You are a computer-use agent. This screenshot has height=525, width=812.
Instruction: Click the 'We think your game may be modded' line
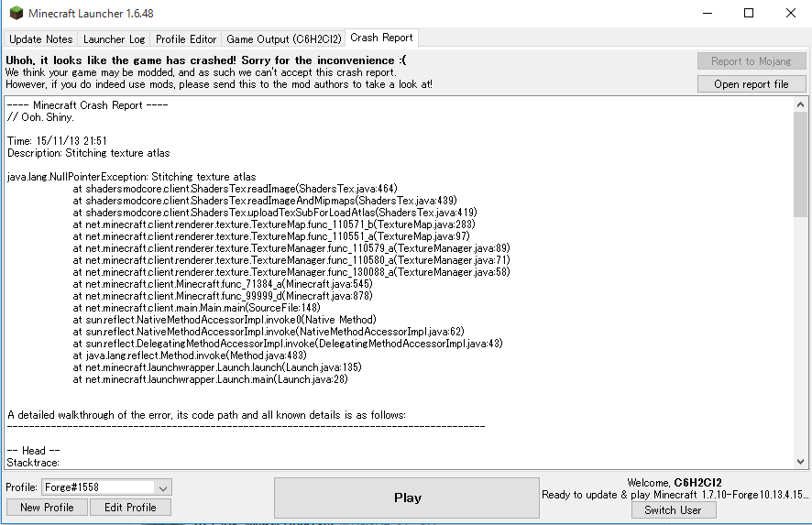(x=201, y=72)
